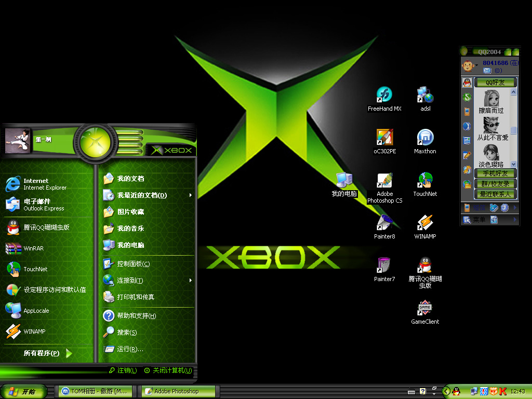Open the 最近联系人 recent contacts tab
Screen dimensions: 532x399
click(495, 194)
